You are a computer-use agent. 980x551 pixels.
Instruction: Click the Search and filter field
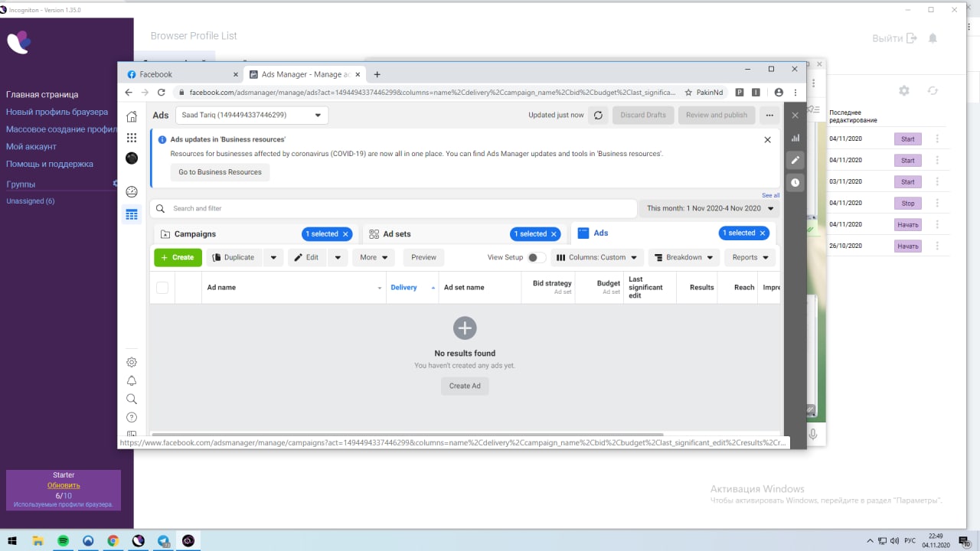pos(394,208)
